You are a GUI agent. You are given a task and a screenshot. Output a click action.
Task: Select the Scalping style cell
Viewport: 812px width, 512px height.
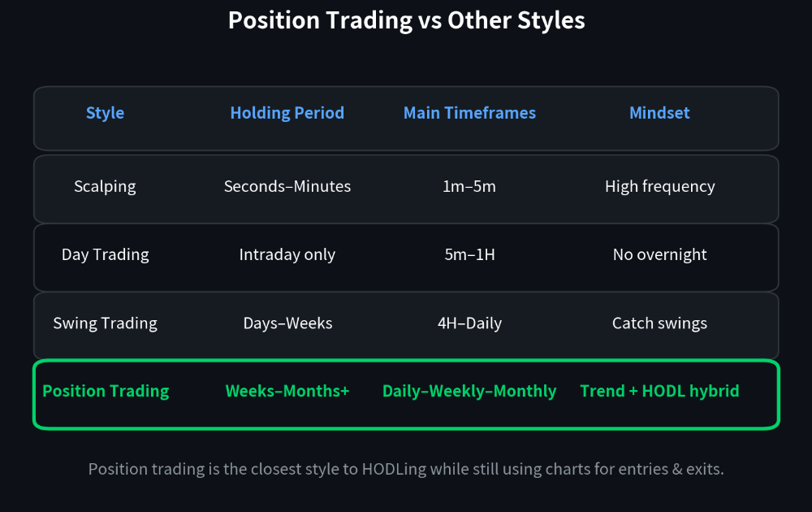tap(105, 187)
